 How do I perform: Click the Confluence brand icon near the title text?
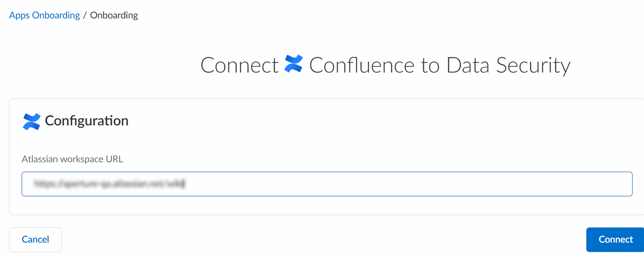coord(294,64)
